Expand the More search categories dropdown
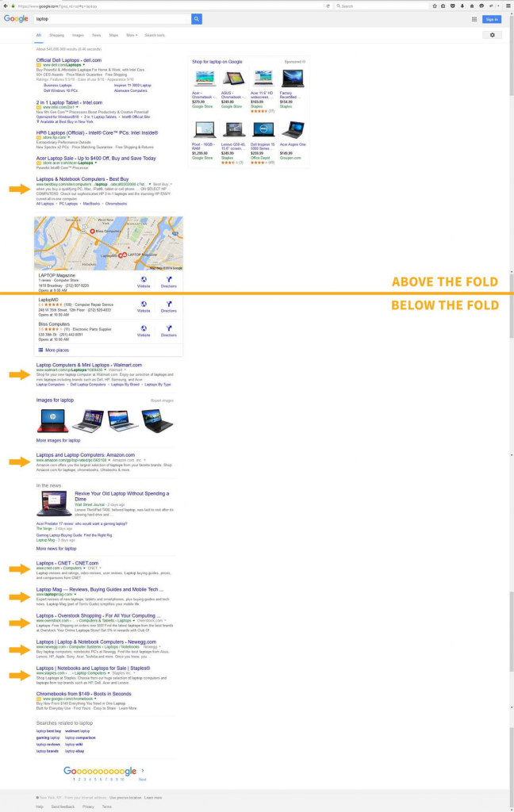 point(132,35)
